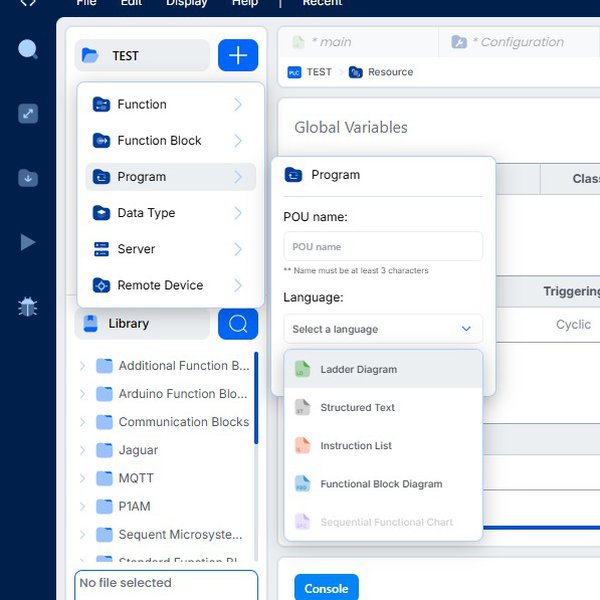Click the Data Type folder icon
The image size is (600, 600).
(x=101, y=213)
